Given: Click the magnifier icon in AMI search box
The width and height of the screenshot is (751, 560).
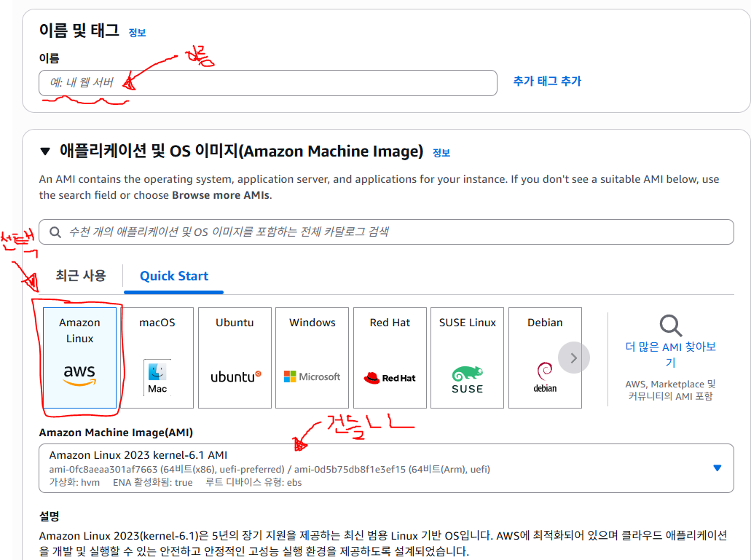Looking at the screenshot, I should pos(55,232).
